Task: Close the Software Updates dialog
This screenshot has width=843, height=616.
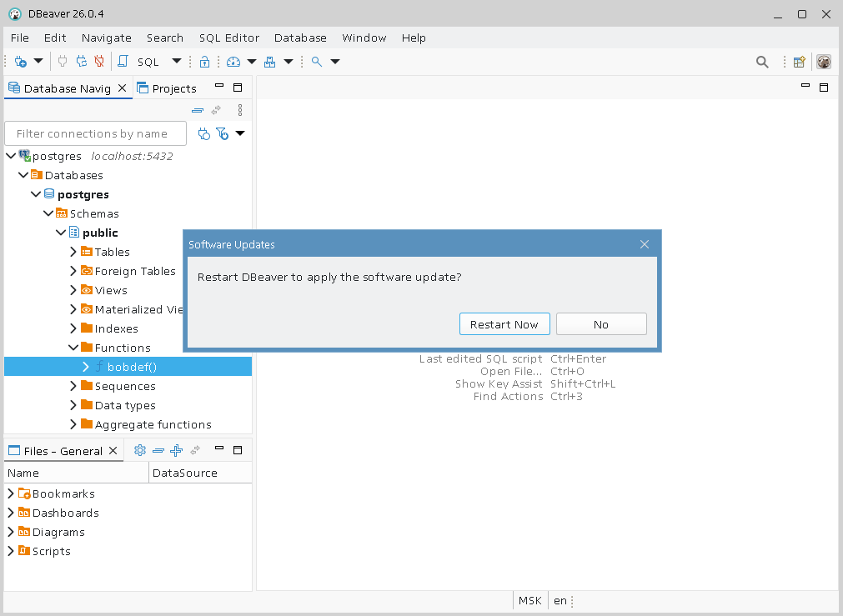Action: pos(645,244)
